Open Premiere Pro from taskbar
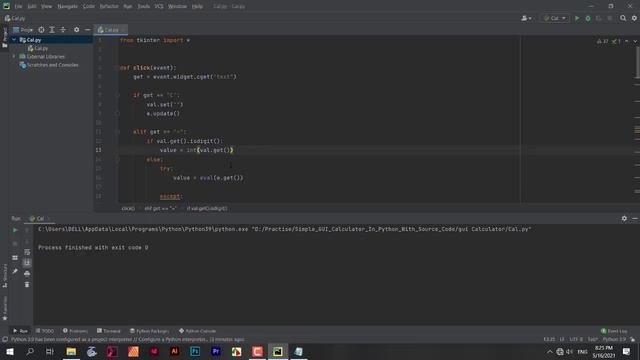This screenshot has height=360, width=640. 216,351
